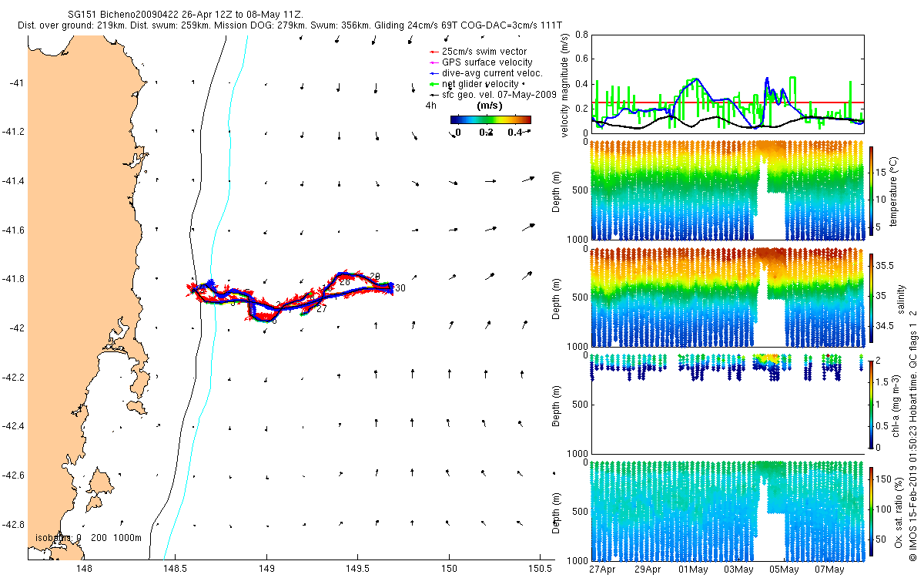Viewport: 924px width, 578px height.
Task: Click the track day marker labeled 30
Action: coord(400,287)
